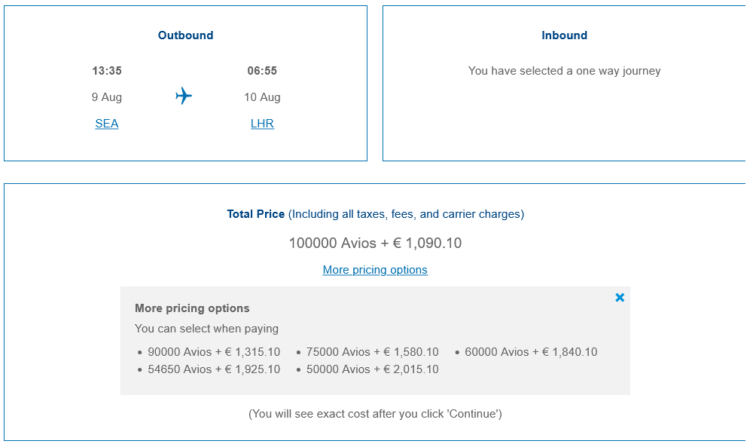This screenshot has width=750, height=444.
Task: Select the 75000 Avios + € 1,580.10 option
Action: pyautogui.click(x=372, y=352)
